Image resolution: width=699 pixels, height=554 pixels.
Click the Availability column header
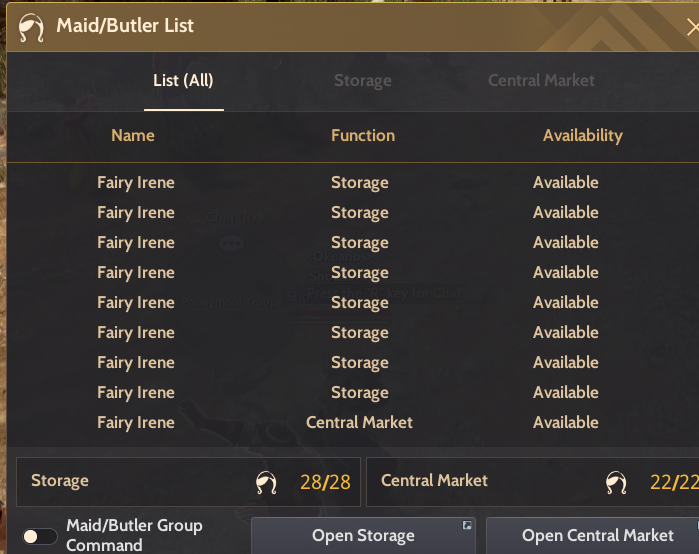583,135
